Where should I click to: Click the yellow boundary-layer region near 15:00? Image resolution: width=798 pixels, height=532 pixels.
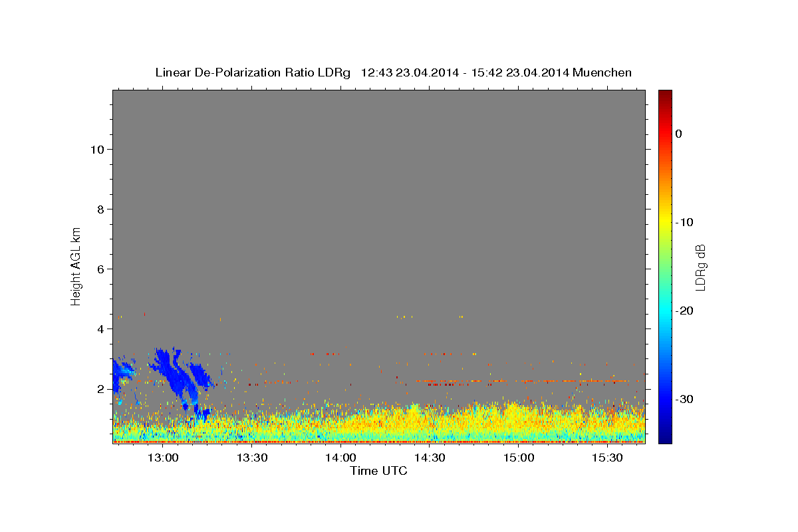pos(519,419)
